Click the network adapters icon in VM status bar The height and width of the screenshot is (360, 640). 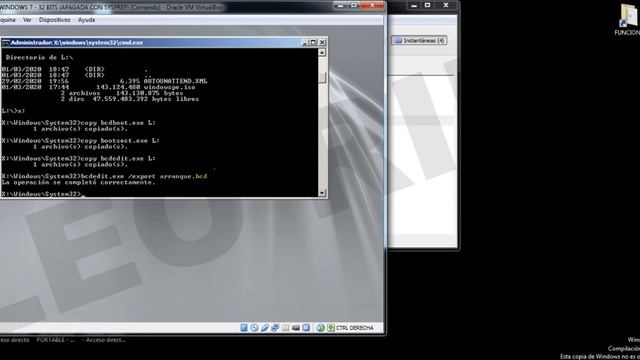[275, 328]
